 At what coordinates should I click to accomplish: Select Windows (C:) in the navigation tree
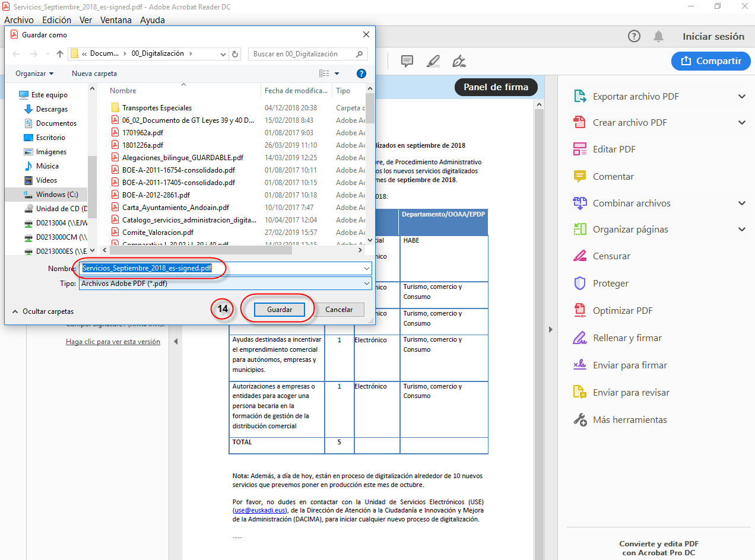(x=56, y=195)
